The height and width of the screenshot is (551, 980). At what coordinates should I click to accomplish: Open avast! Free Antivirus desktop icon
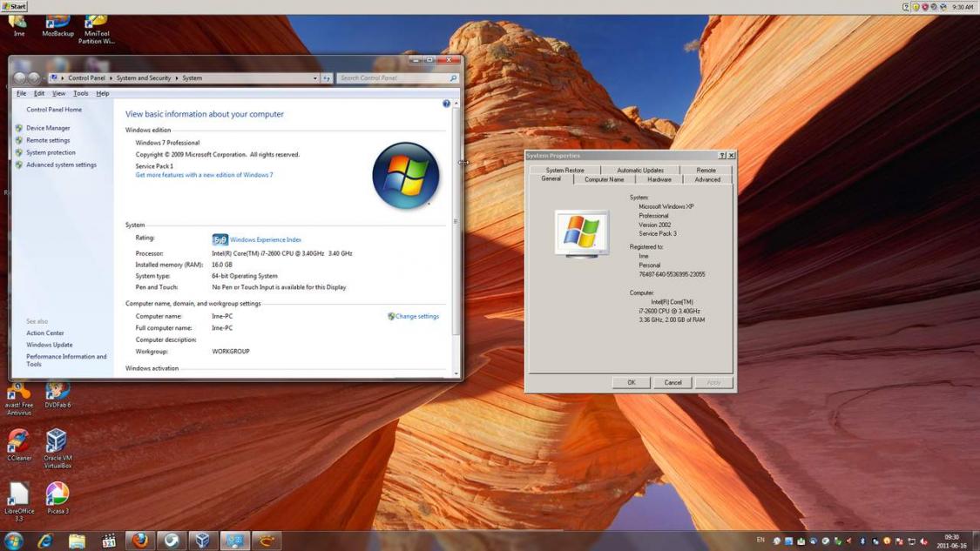point(19,400)
